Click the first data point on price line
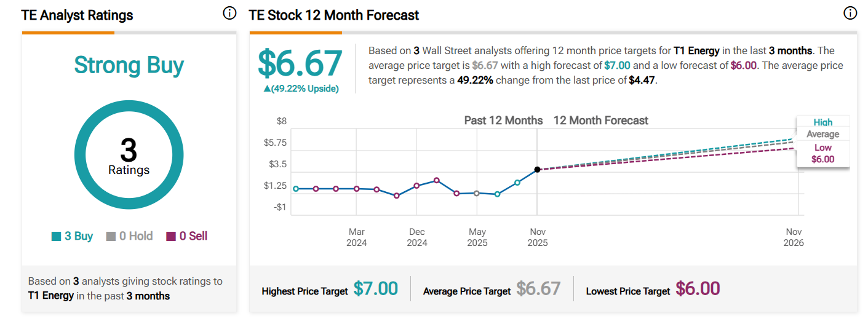This screenshot has height=332, width=868. pos(296,189)
